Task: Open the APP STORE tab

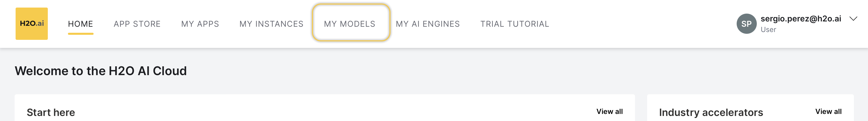Action: [x=137, y=24]
